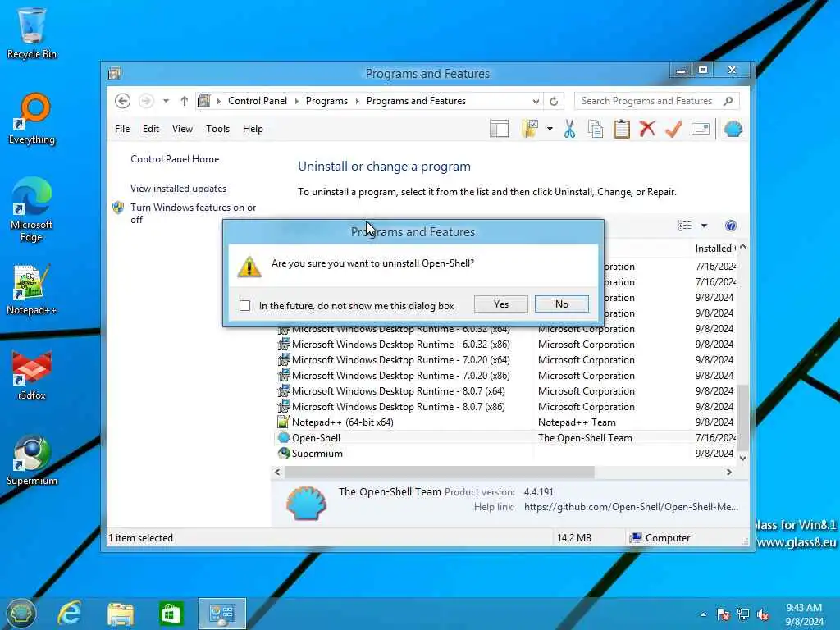This screenshot has width=840, height=630.
Task: Open Notepad++ desktop shortcut
Action: pyautogui.click(x=32, y=290)
